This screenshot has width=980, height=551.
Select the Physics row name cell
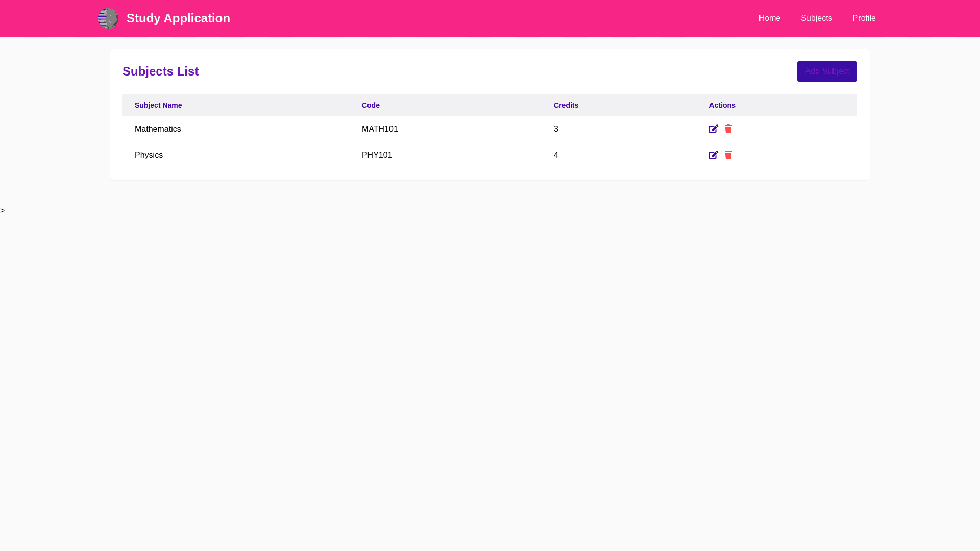coord(149,155)
